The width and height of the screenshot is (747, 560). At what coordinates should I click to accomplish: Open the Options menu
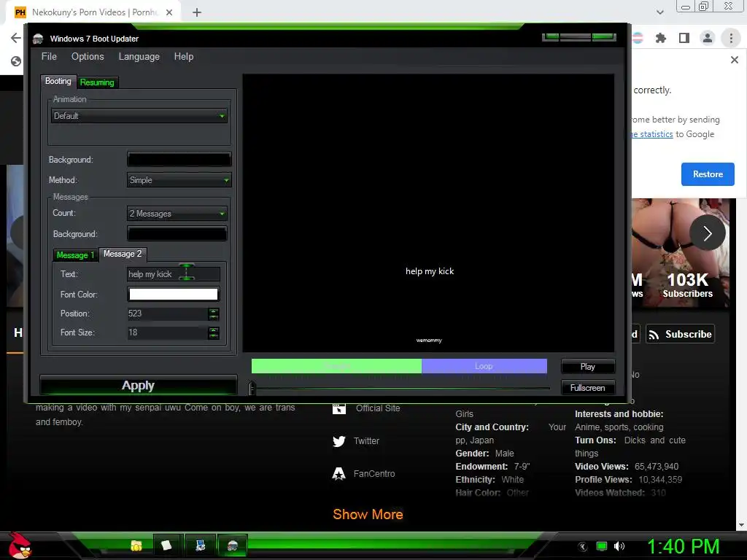point(88,57)
